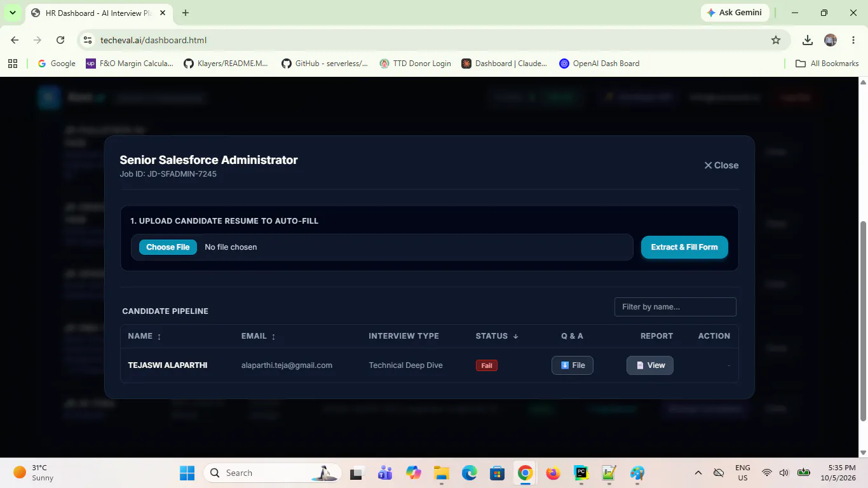Image resolution: width=868 pixels, height=488 pixels.
Task: Open Chrome downloads
Action: click(808, 40)
